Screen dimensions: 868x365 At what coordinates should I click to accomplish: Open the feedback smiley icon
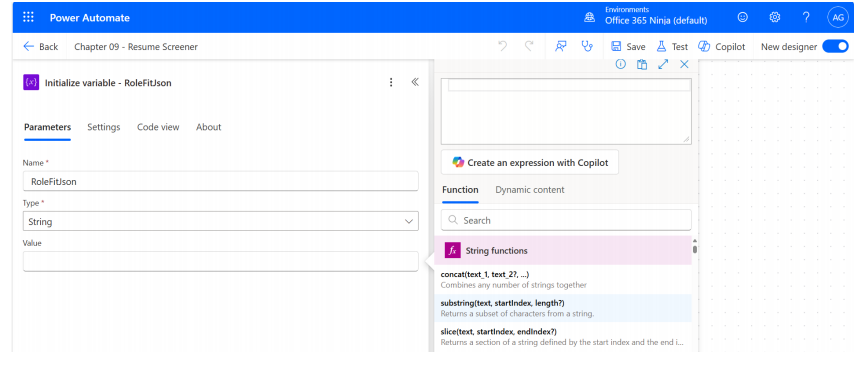coord(742,17)
